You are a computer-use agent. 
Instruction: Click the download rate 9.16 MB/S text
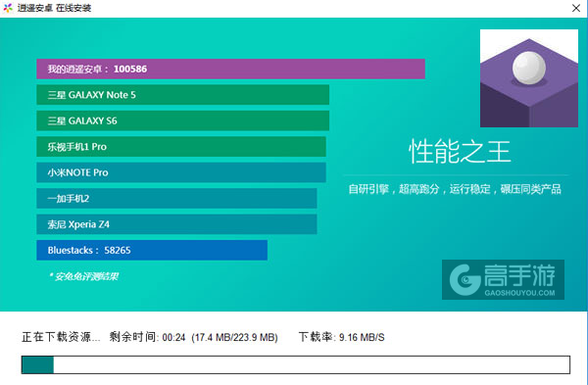coord(362,337)
